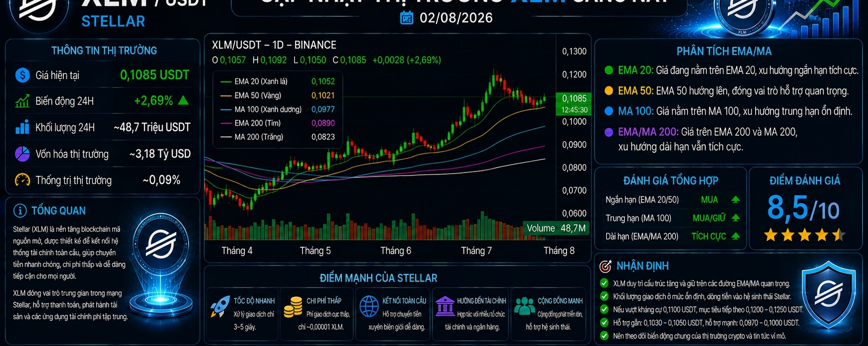Click the '0,1085 USDT' current price value
The image size is (868, 346).
[155, 75]
